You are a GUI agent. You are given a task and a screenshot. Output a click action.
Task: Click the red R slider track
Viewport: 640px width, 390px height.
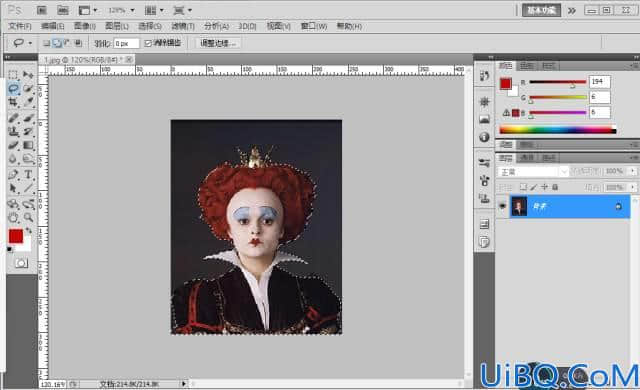click(x=558, y=82)
